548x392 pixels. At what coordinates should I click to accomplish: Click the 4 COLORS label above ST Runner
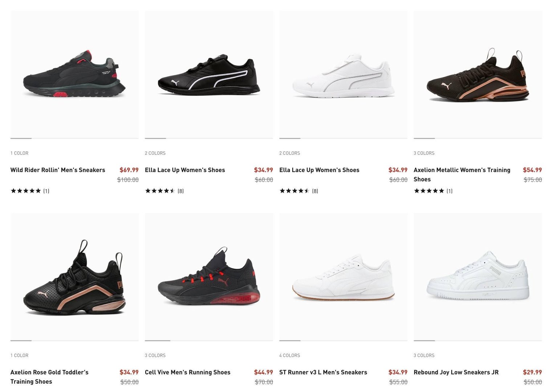coord(289,355)
